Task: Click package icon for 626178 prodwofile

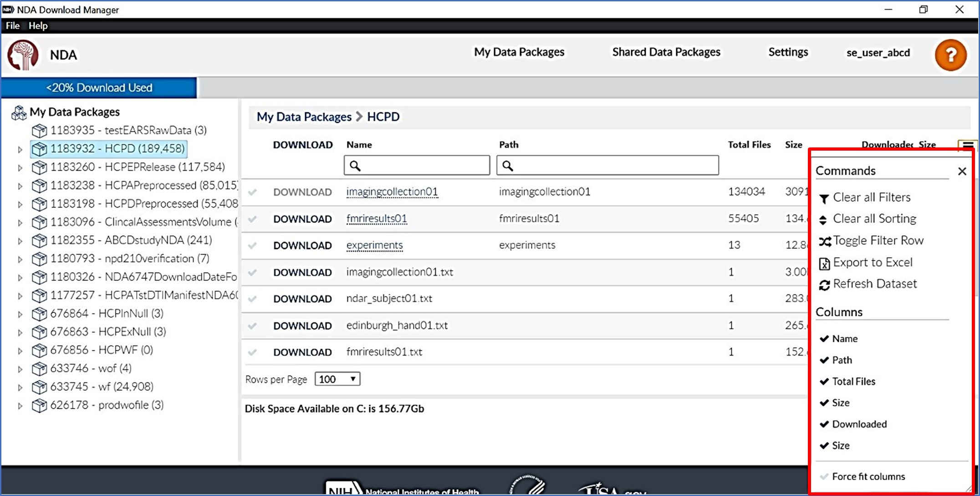Action: (40, 405)
